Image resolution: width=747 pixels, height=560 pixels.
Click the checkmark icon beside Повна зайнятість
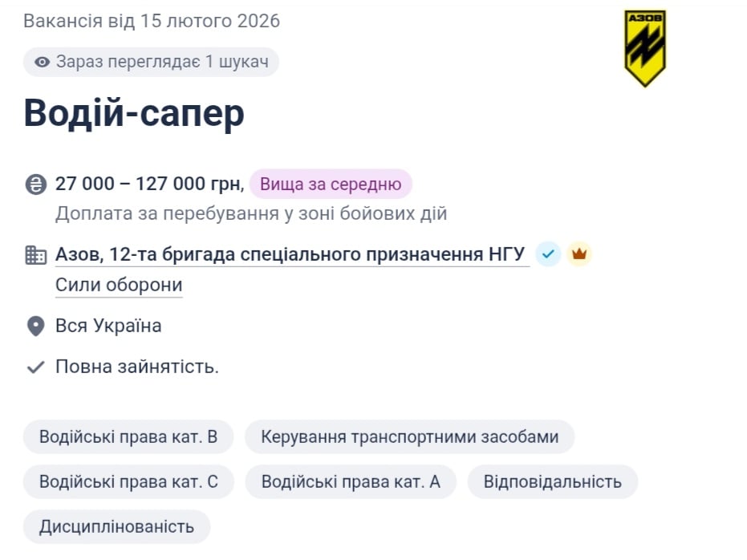coord(34,367)
